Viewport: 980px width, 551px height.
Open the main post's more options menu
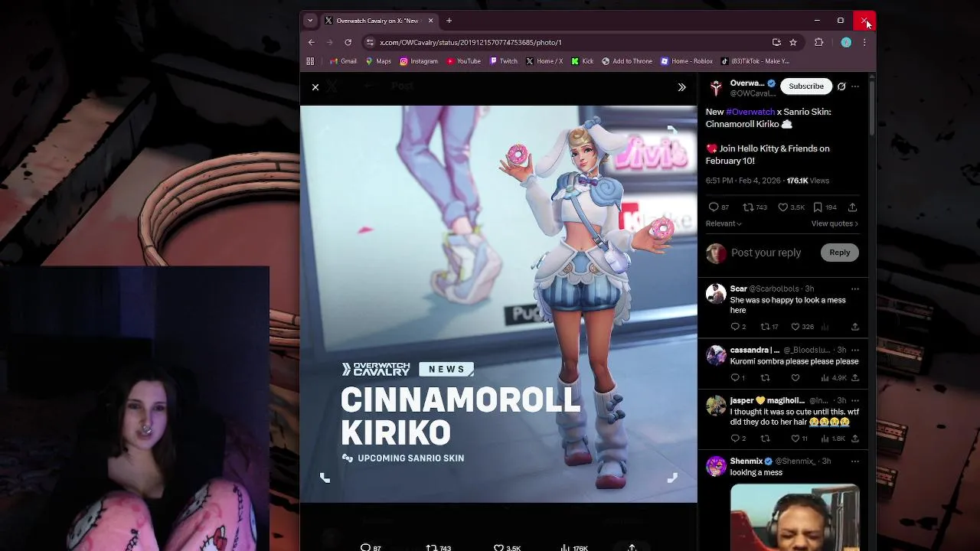855,86
